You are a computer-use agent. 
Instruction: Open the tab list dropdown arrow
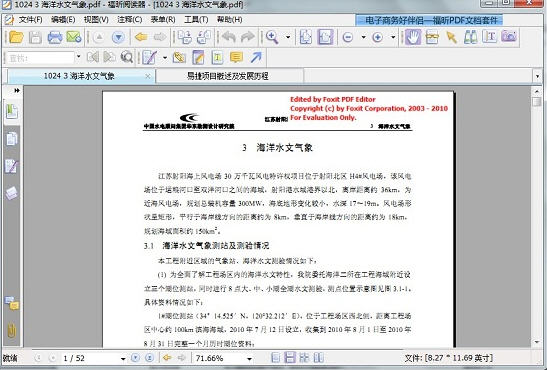537,76
